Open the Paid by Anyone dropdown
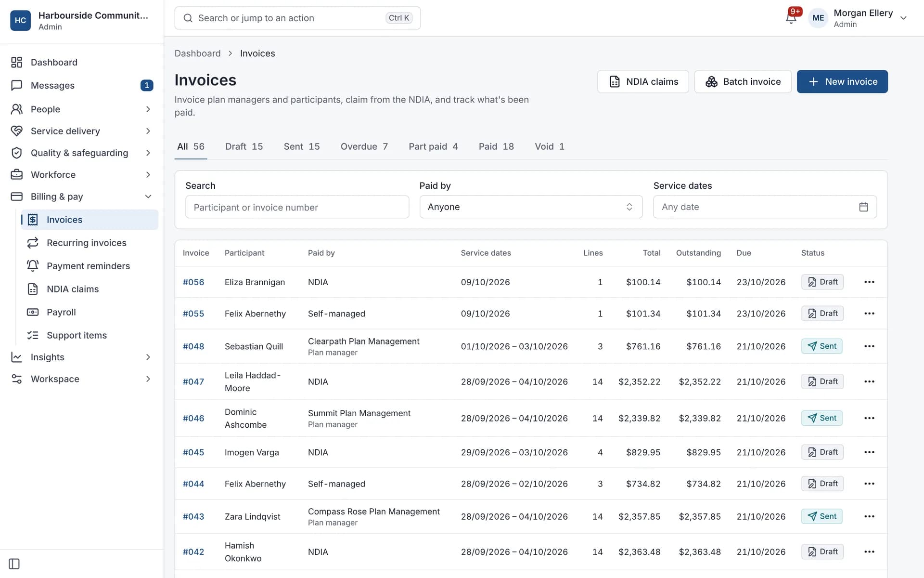 click(531, 207)
